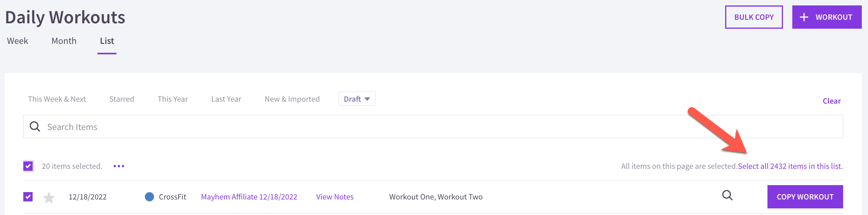The height and width of the screenshot is (215, 868).
Task: Select all 2432 items in this list
Action: coord(790,166)
